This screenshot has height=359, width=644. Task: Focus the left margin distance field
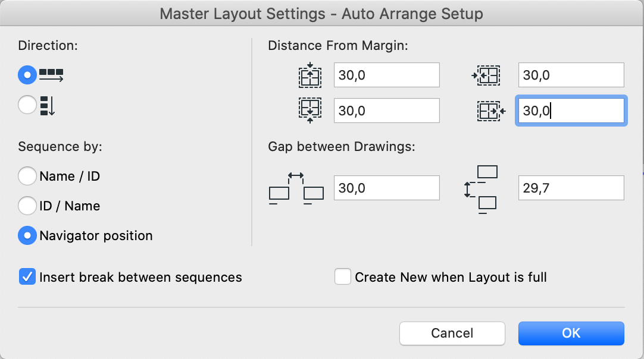571,75
